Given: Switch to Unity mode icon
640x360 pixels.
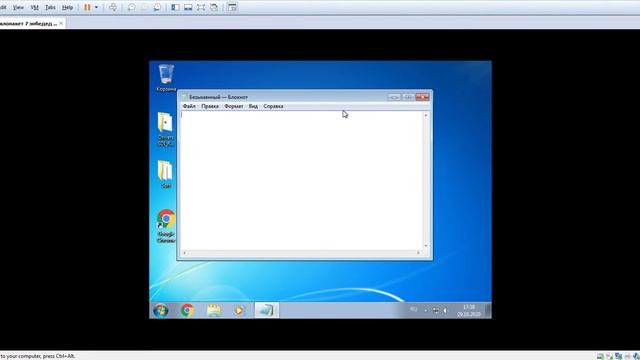Looking at the screenshot, I should 214,7.
